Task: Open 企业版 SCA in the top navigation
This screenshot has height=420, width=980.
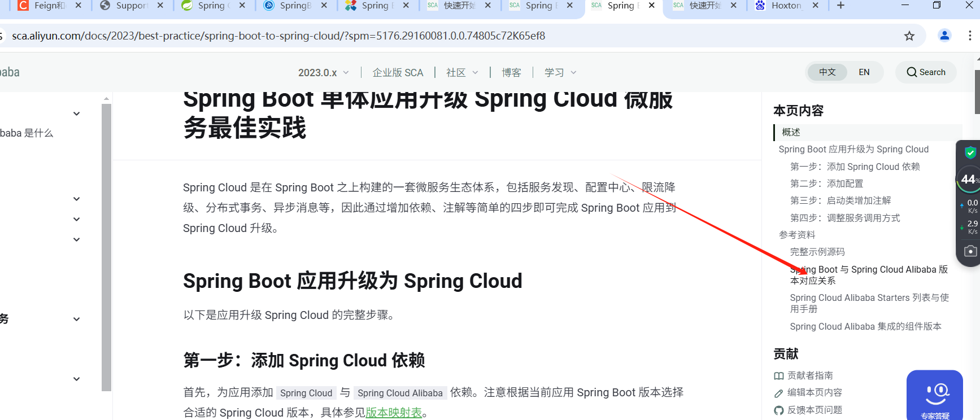Action: (398, 73)
